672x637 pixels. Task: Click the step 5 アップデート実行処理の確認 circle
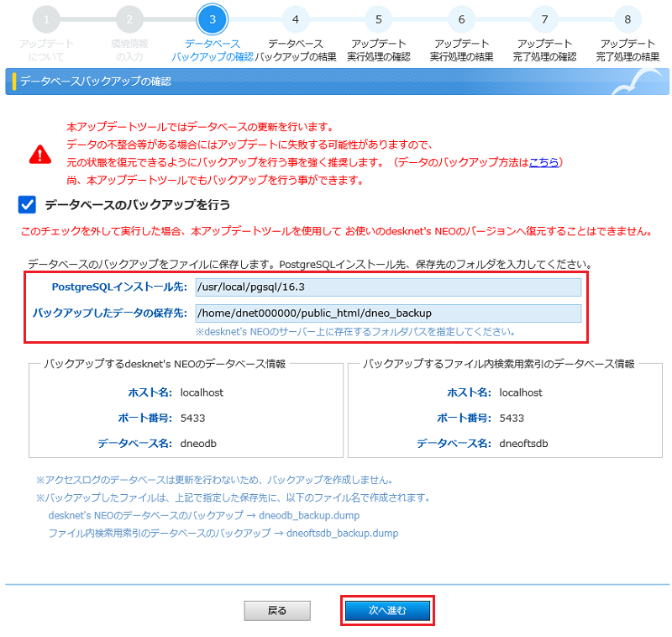[x=378, y=18]
